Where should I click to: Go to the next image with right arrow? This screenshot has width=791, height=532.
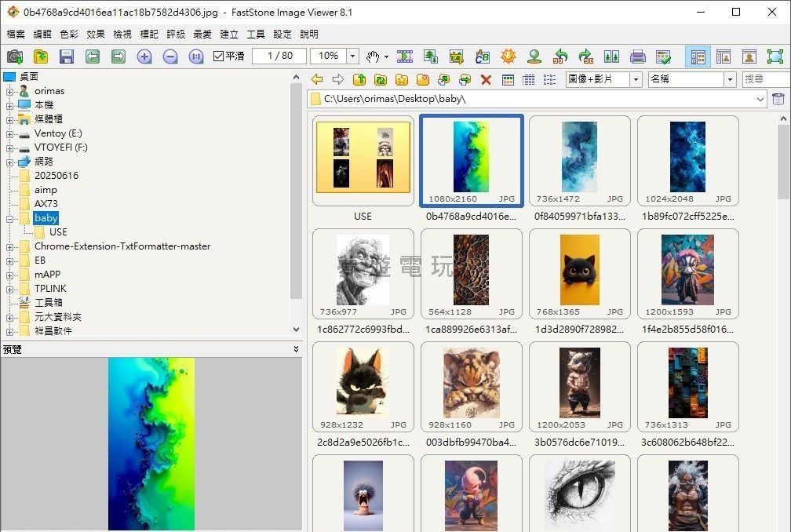click(x=118, y=56)
